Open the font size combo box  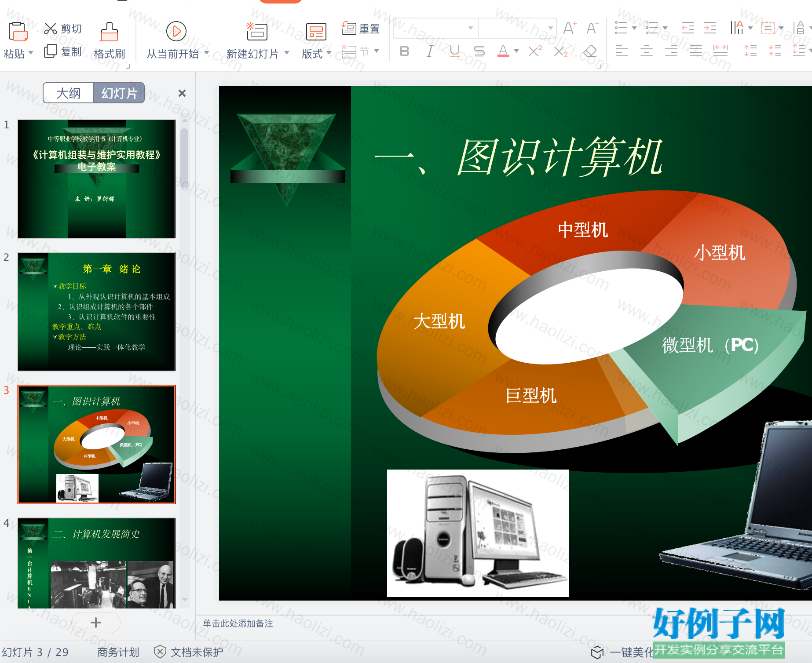[x=517, y=28]
